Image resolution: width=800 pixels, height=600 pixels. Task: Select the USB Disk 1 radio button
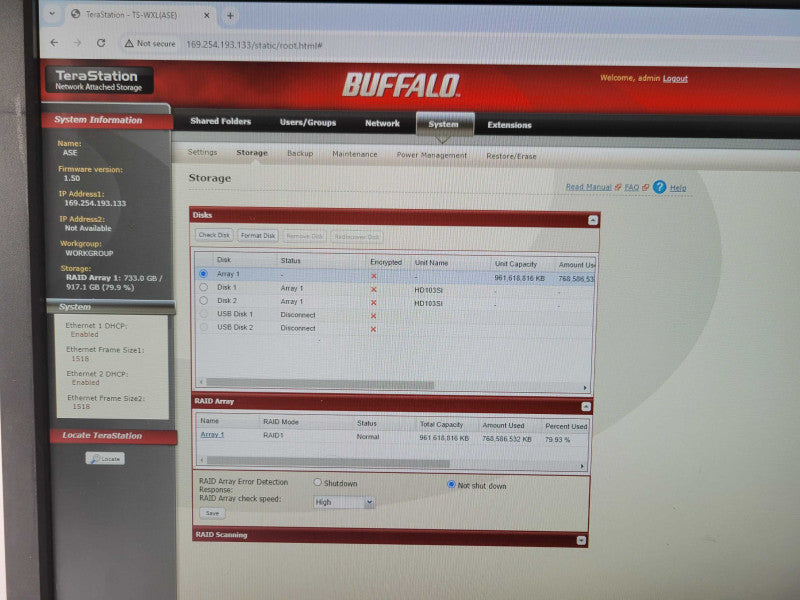point(204,314)
